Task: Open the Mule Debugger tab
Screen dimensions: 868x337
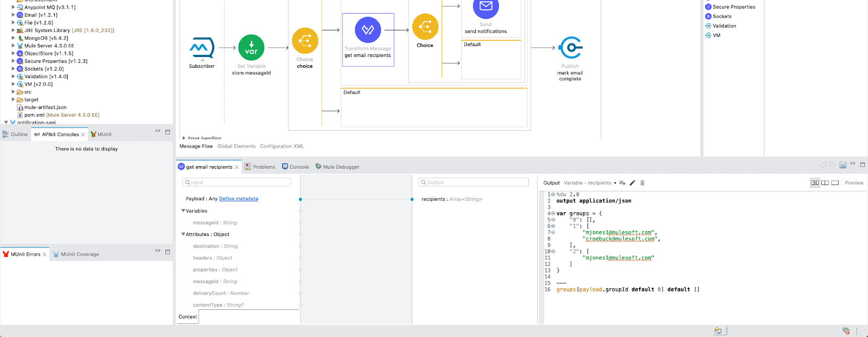Action: tap(341, 167)
